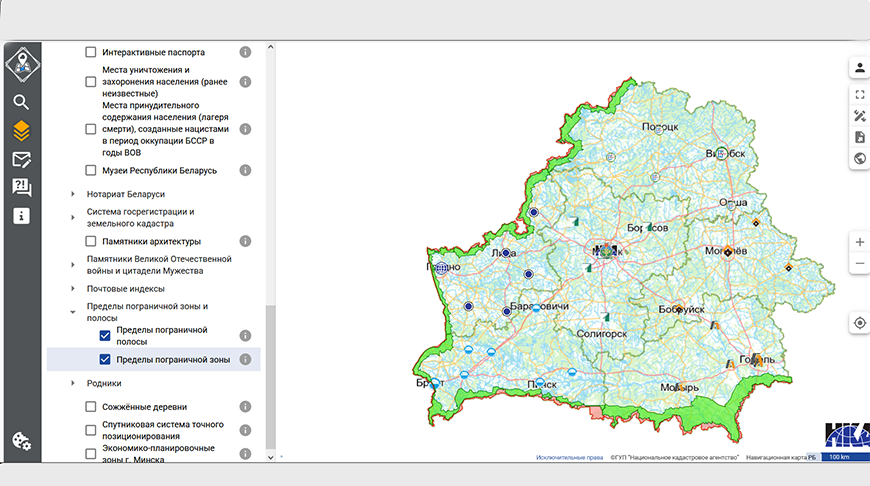Click layer panel scrollbar down arrow
The width and height of the screenshot is (870, 486).
pyautogui.click(x=270, y=458)
